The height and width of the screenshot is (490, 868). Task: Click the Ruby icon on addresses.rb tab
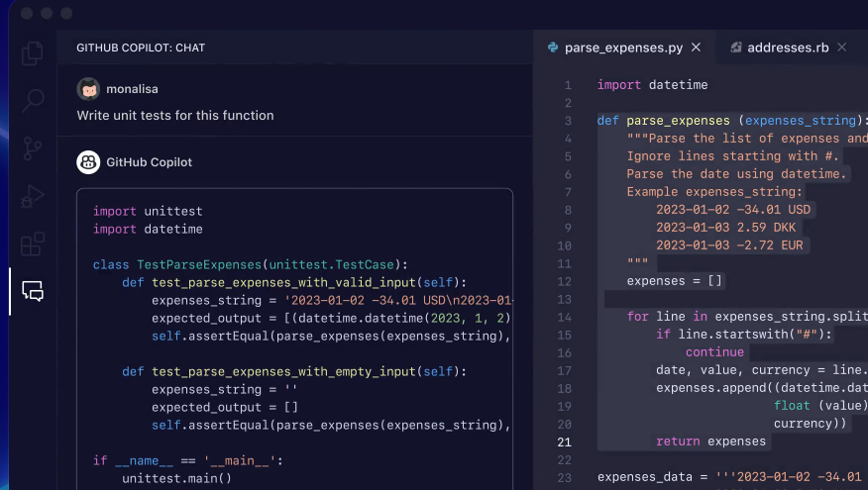click(x=736, y=48)
